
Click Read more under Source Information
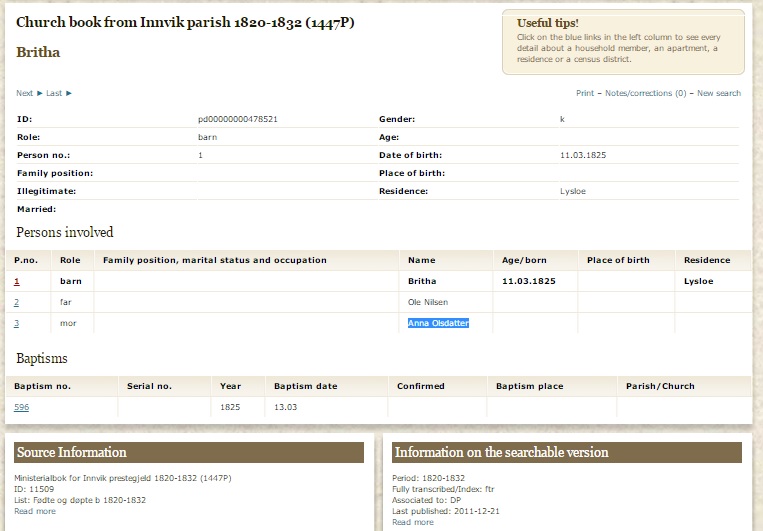tap(36, 511)
